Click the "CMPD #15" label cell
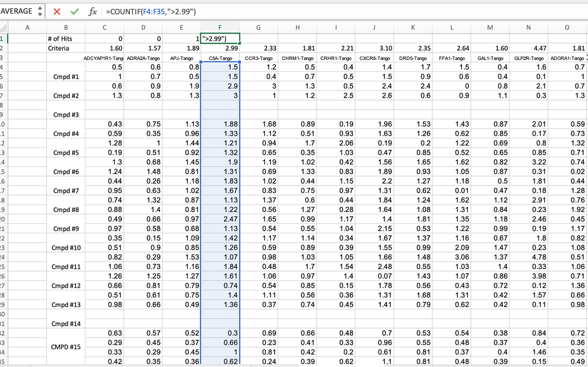Image resolution: width=588 pixels, height=367 pixels. pos(66,346)
